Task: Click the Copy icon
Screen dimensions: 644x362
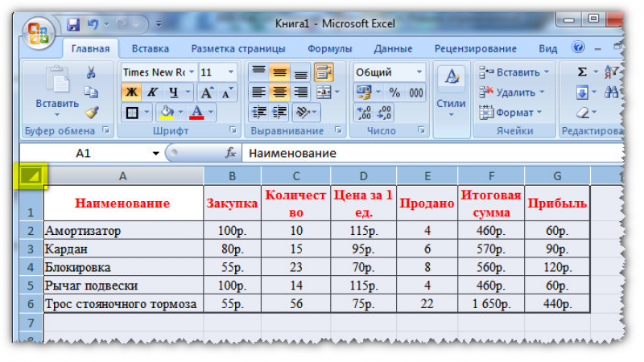Action: [91, 93]
